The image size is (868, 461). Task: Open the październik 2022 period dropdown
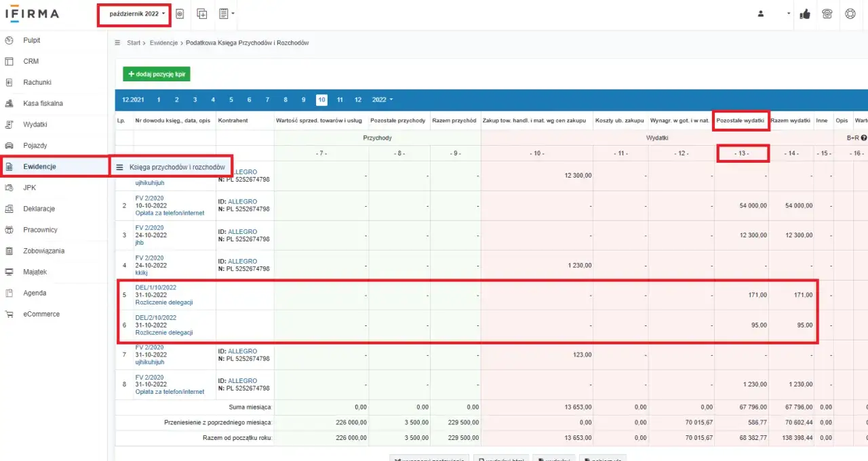136,14
